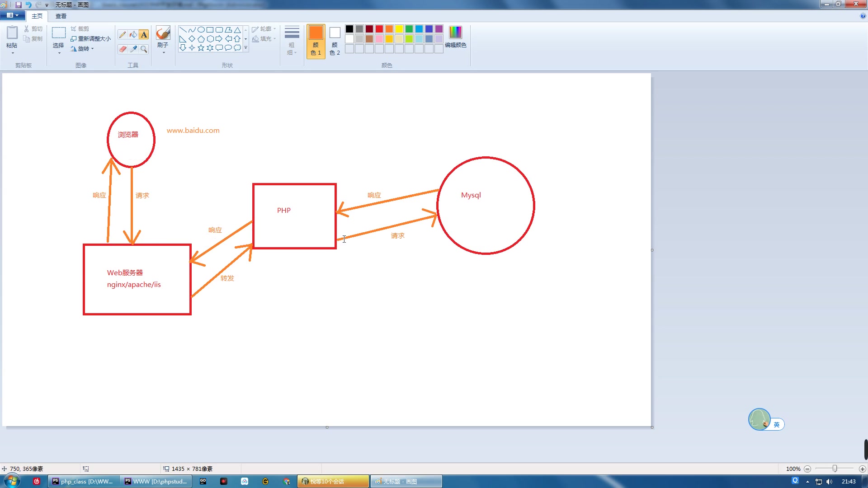Click 重新调整大小 resize button
Screen dimensions: 868x488
tap(90, 39)
